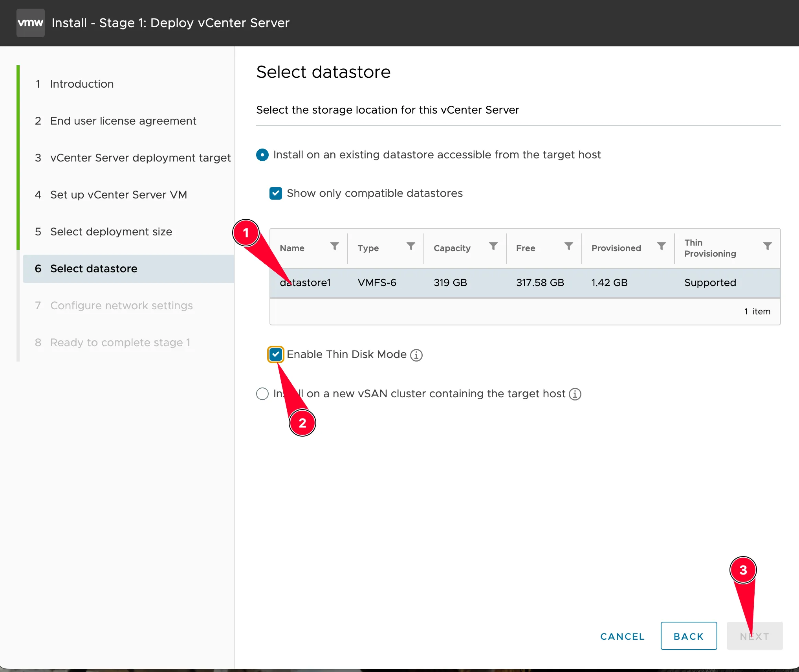Image resolution: width=799 pixels, height=672 pixels.
Task: Click the VMFS-6 type cell
Action: (x=377, y=283)
